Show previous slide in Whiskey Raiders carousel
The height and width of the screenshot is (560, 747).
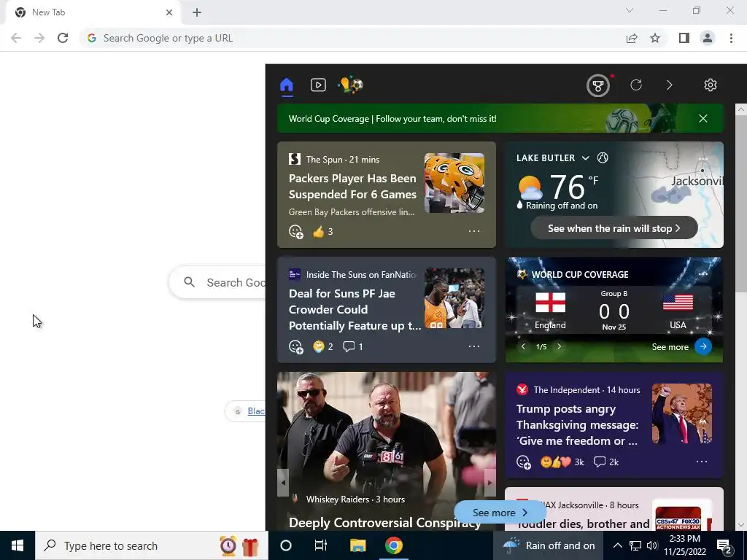283,483
